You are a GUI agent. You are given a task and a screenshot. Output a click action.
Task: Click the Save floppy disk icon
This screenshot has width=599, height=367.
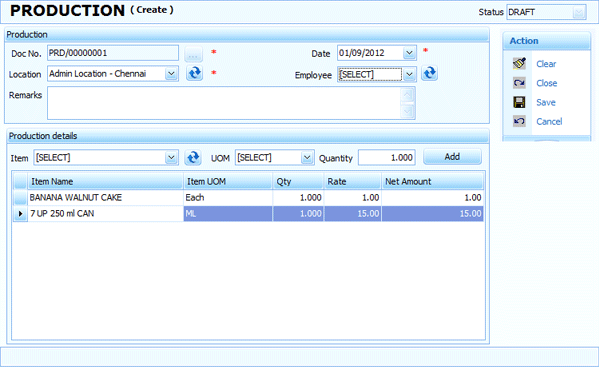pyautogui.click(x=519, y=102)
